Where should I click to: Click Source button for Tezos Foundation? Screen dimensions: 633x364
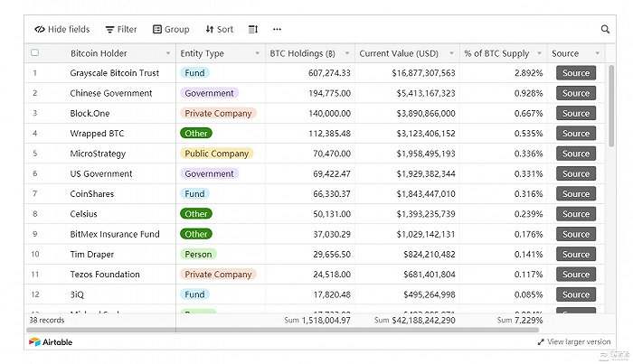tap(576, 275)
